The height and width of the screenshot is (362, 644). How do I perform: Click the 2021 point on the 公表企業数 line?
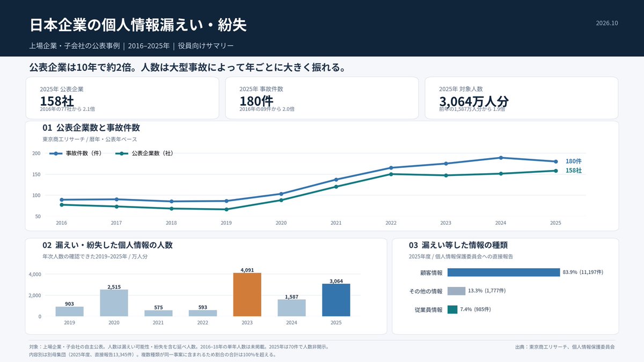point(336,187)
